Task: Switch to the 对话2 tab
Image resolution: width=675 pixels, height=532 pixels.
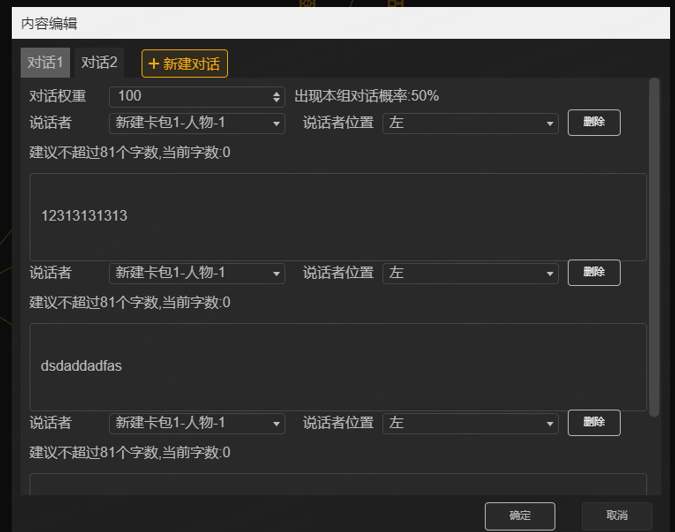Action: [x=99, y=63]
